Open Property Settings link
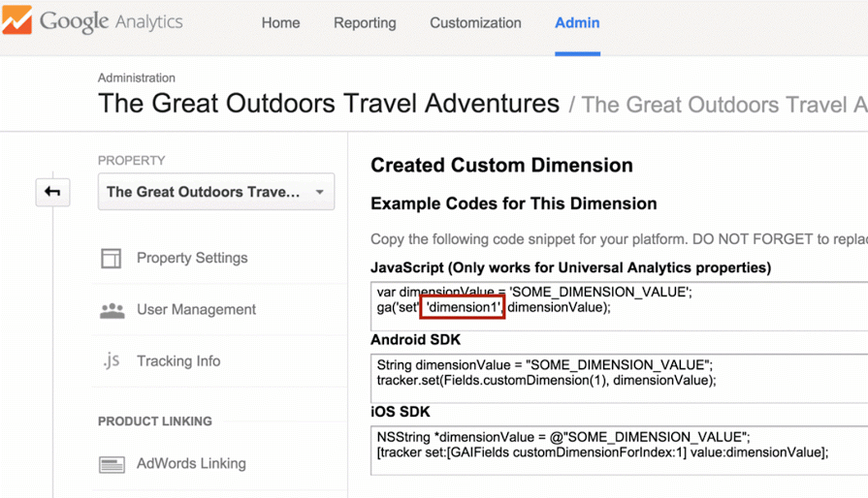The image size is (868, 498). pyautogui.click(x=192, y=258)
